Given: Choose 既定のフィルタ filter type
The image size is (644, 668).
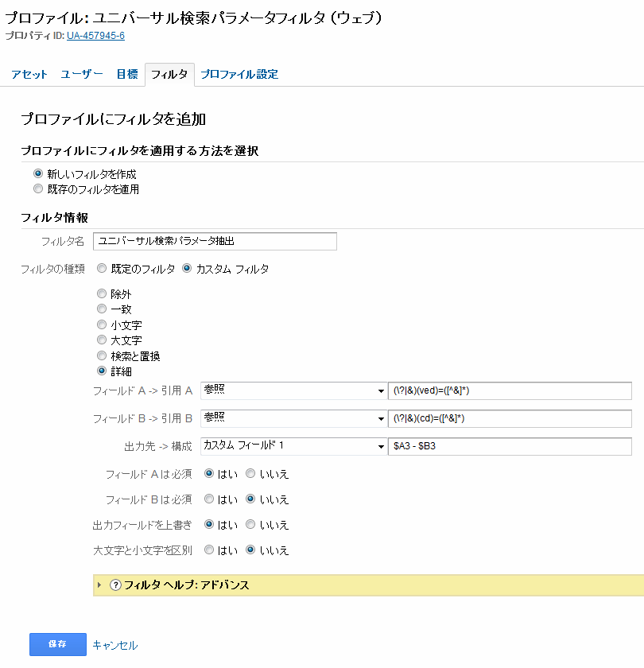Looking at the screenshot, I should (101, 269).
